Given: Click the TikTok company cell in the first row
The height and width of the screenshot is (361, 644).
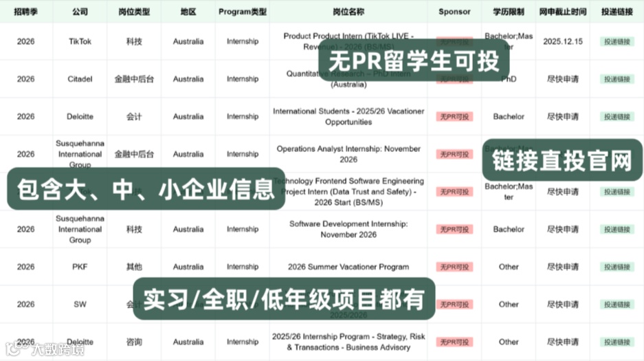Looking at the screenshot, I should 80,41.
